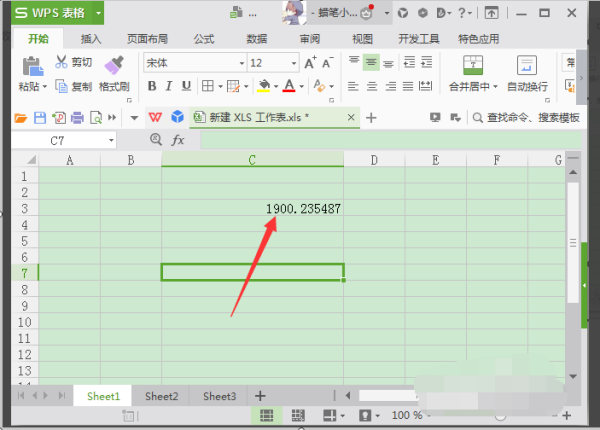Click the save disk icon

tap(40, 118)
